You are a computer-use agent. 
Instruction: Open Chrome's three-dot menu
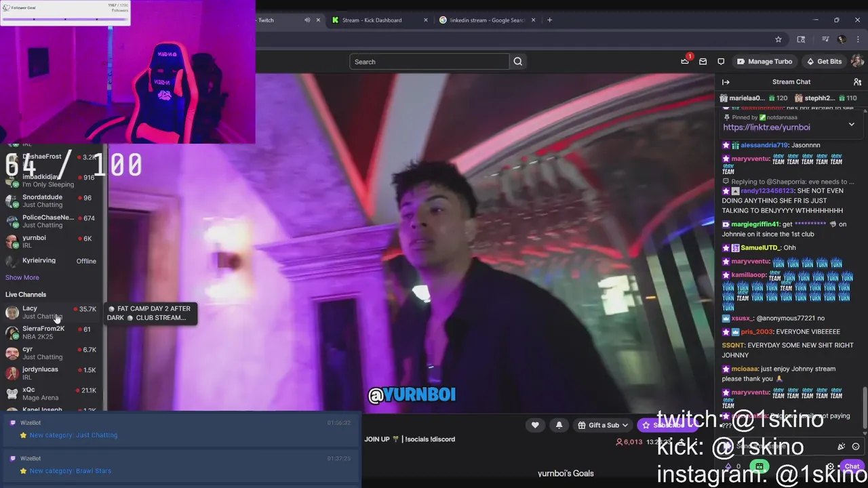click(858, 39)
